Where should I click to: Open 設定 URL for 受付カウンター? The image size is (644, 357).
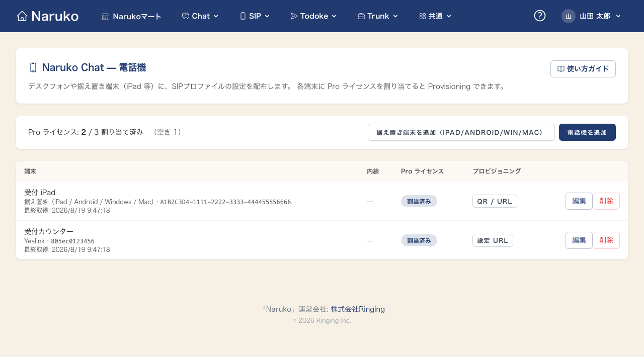click(493, 240)
